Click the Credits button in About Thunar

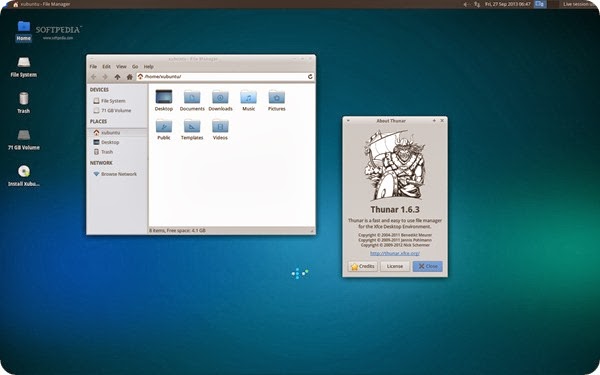tap(362, 266)
